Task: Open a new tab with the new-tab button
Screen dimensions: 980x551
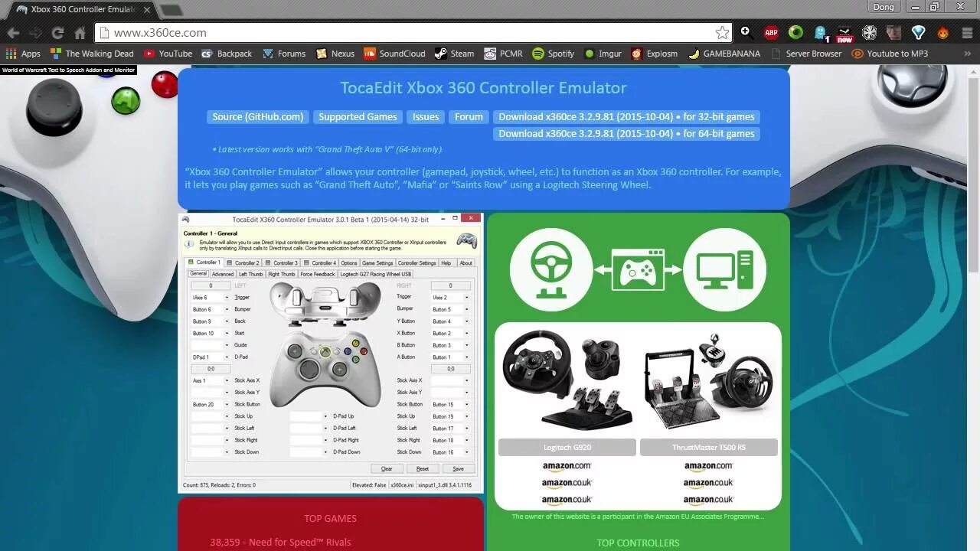Action: tap(171, 10)
